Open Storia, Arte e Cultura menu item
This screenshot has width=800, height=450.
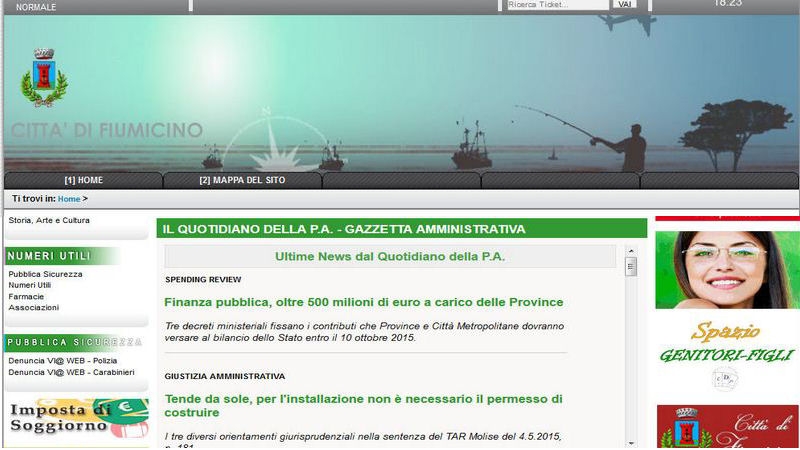pos(49,220)
